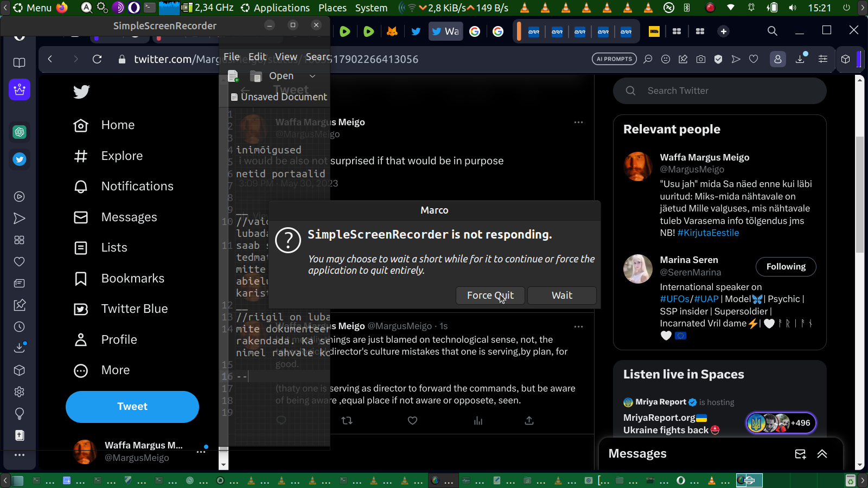Viewport: 868px width, 488px height.
Task: Expand the Open recent-files dropdown arrow
Action: tap(312, 76)
